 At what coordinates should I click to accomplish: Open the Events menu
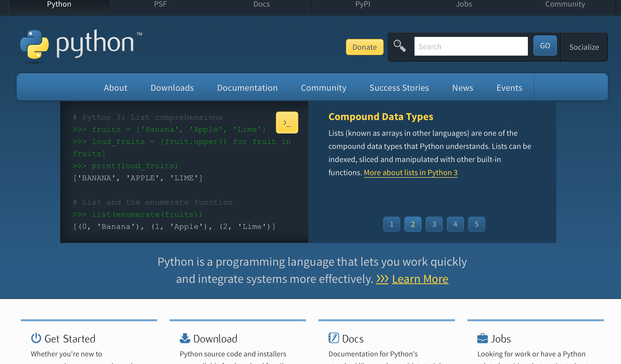tap(509, 88)
